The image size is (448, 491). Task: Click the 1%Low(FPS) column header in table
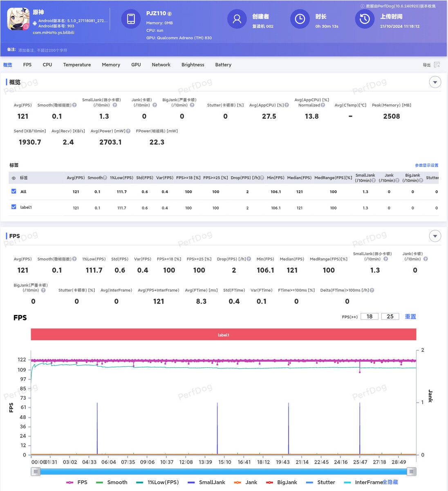click(x=121, y=178)
